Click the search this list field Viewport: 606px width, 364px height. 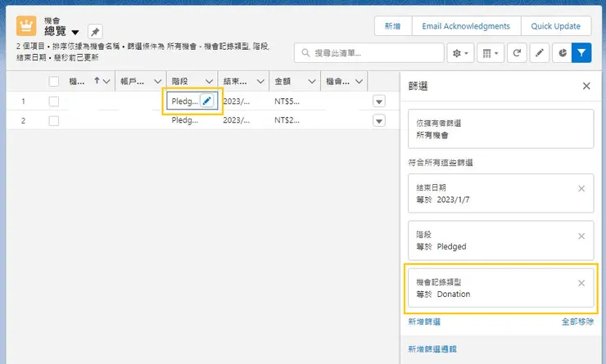click(x=369, y=53)
